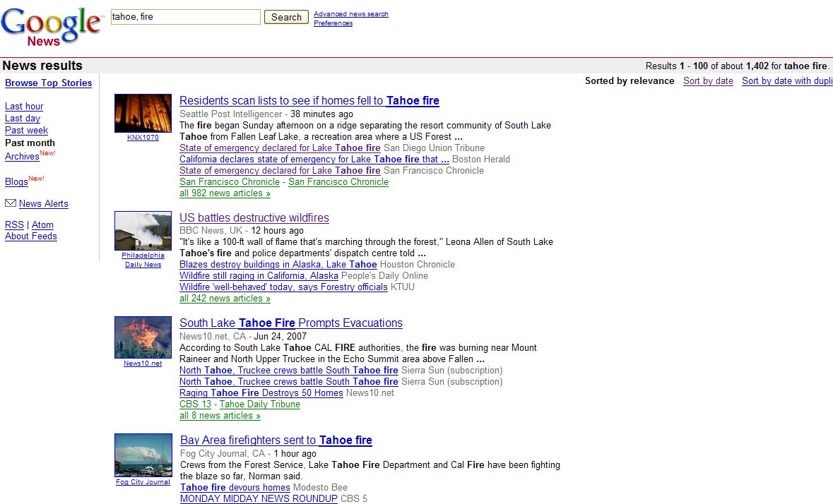833x504 pixels.
Task: Open 'Bay Area firefighters sent to Tahoe fire'
Action: (276, 440)
